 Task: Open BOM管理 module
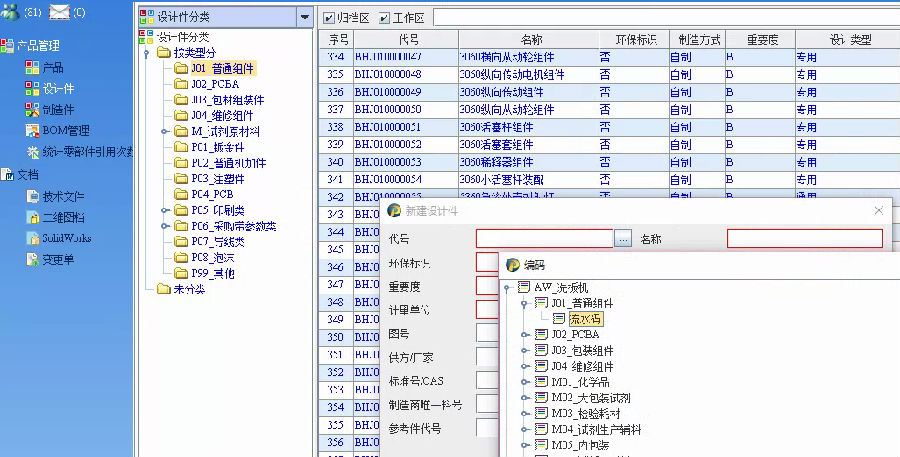coord(64,130)
